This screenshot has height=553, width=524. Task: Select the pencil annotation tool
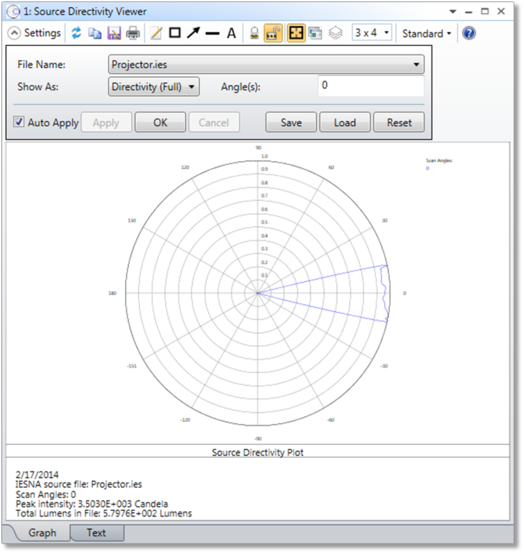point(156,34)
